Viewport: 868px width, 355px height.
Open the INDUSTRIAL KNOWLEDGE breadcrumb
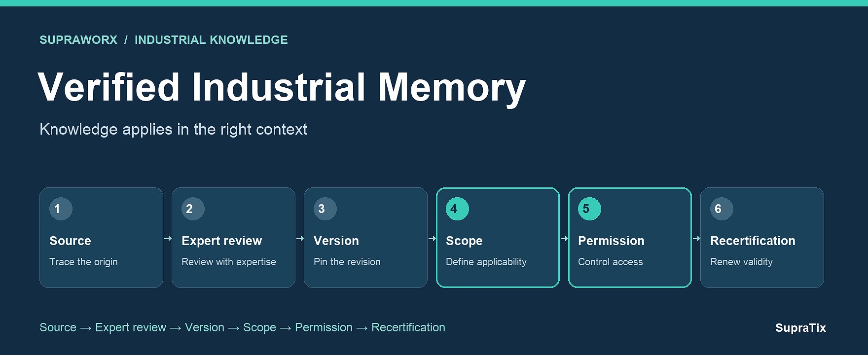pos(211,40)
